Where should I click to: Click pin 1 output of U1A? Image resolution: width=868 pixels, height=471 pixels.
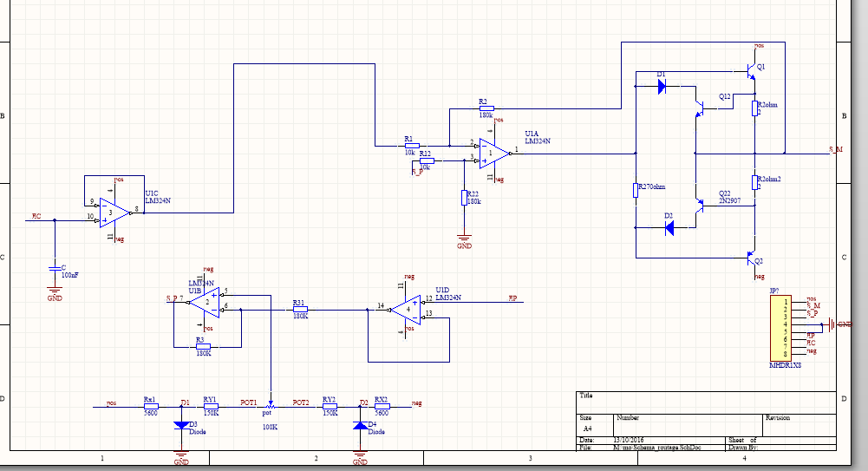pos(517,150)
